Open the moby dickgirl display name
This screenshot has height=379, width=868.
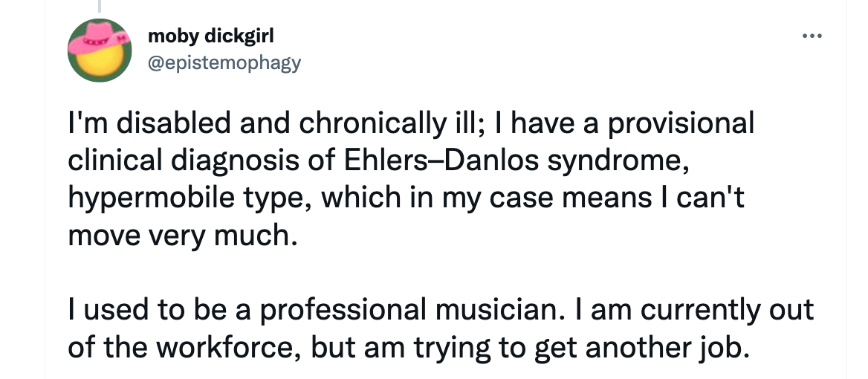coord(211,36)
